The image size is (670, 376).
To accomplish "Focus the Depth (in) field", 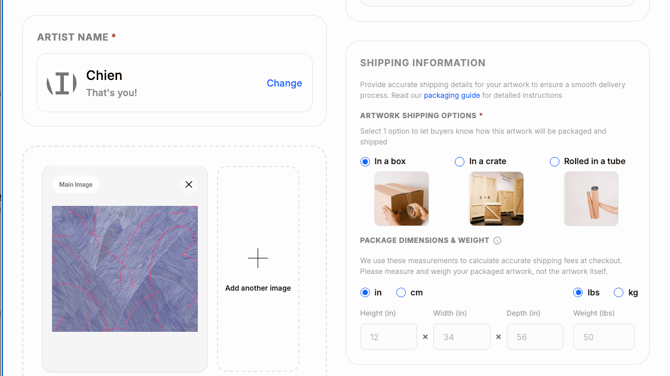I will point(535,337).
